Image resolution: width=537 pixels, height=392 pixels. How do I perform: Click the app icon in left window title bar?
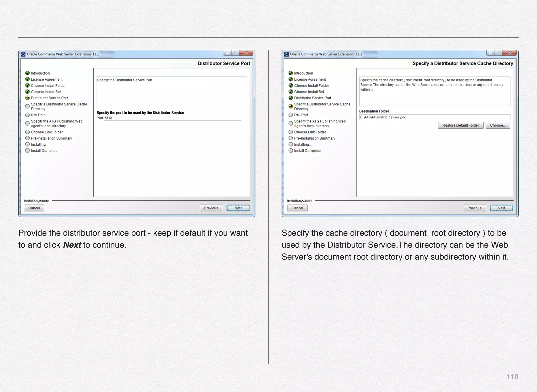point(23,54)
